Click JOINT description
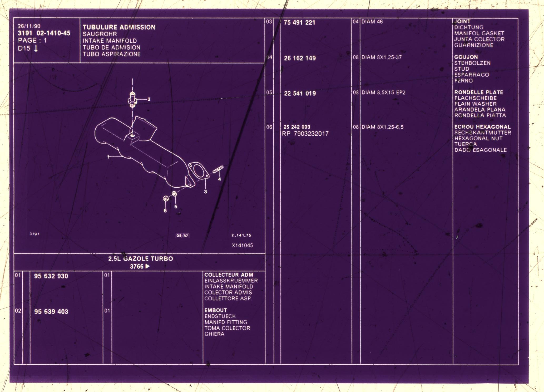This screenshot has width=544, height=392. coord(462,22)
